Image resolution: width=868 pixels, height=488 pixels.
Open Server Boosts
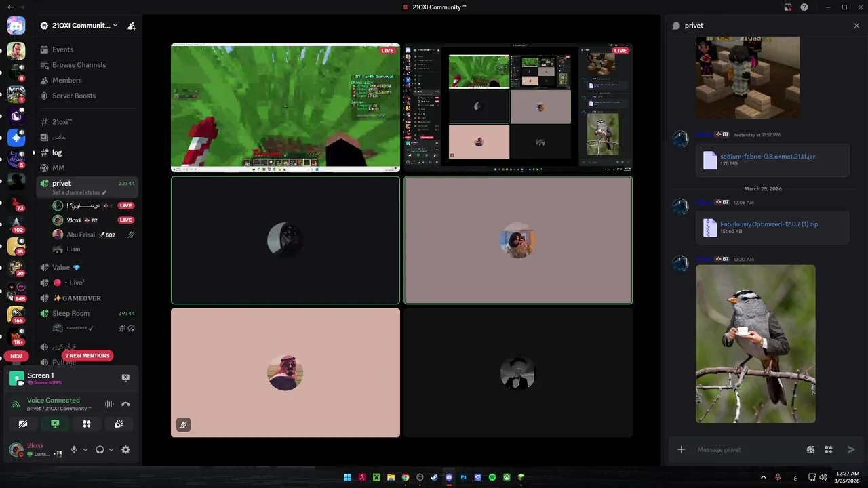(73, 96)
